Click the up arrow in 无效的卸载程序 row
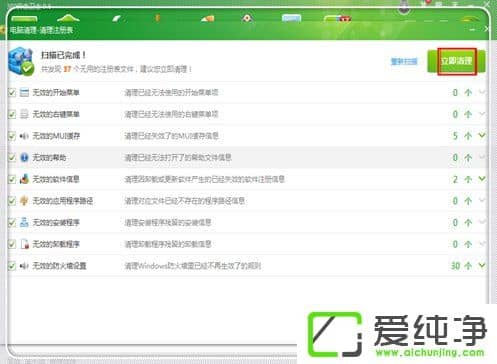Screen dimensions: 497x364 coord(468,244)
